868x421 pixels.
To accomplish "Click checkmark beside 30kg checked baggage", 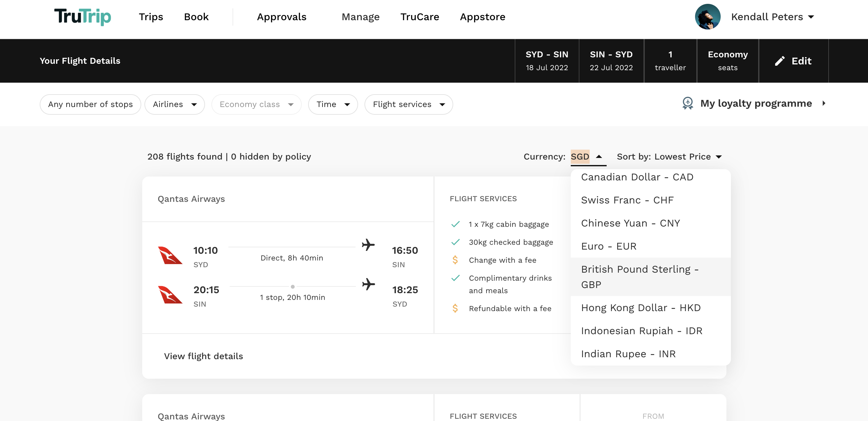I will pyautogui.click(x=455, y=242).
